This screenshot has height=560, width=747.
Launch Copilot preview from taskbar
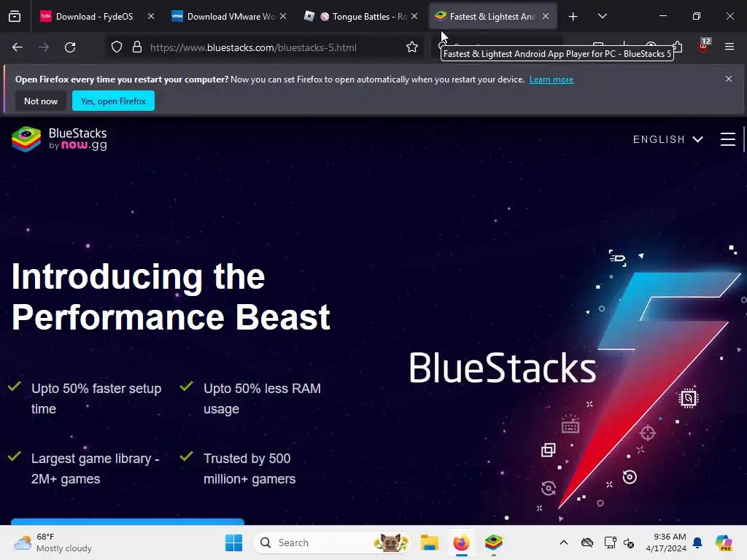click(723, 542)
